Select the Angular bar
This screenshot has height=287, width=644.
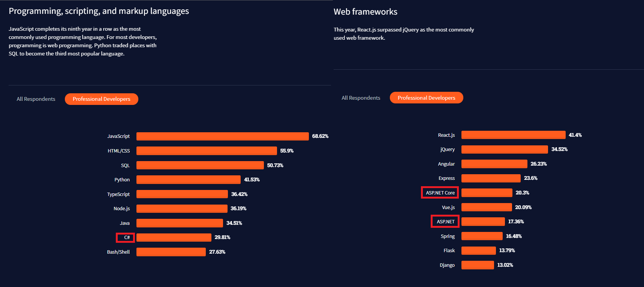(494, 164)
